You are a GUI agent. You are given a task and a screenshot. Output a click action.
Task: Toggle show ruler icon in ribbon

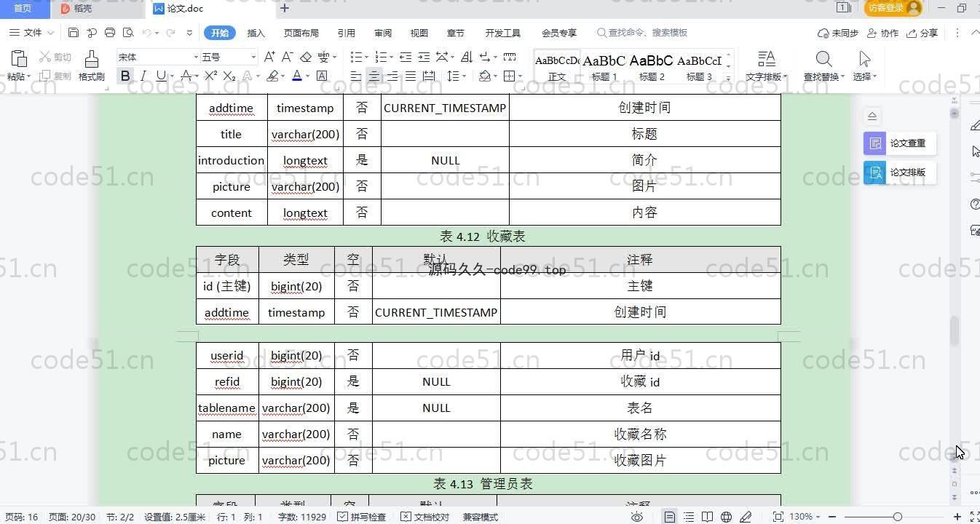510,57
